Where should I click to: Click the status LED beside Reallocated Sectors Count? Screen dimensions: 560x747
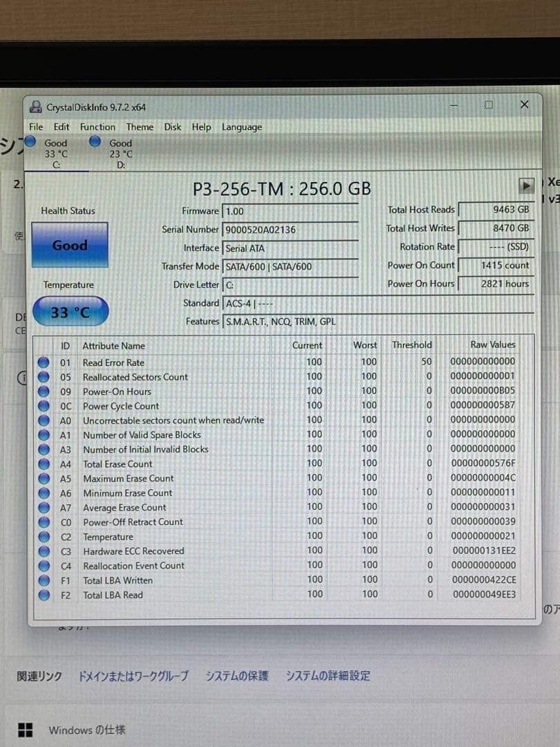click(44, 376)
